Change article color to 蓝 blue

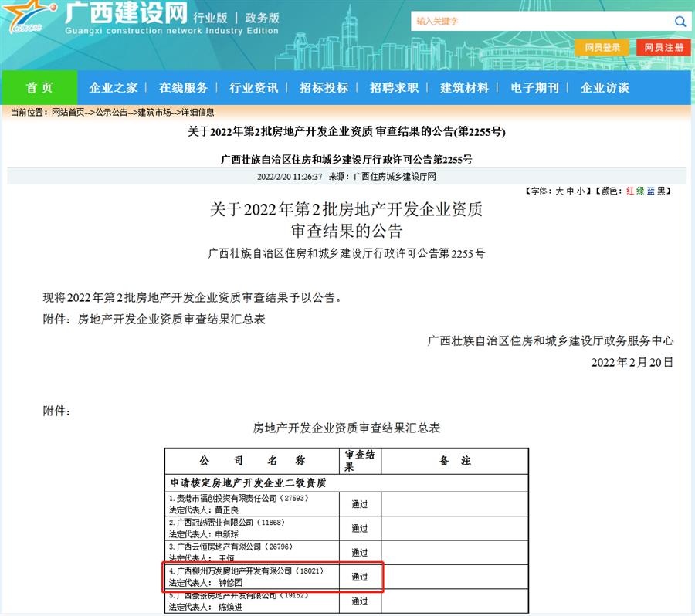[x=653, y=190]
